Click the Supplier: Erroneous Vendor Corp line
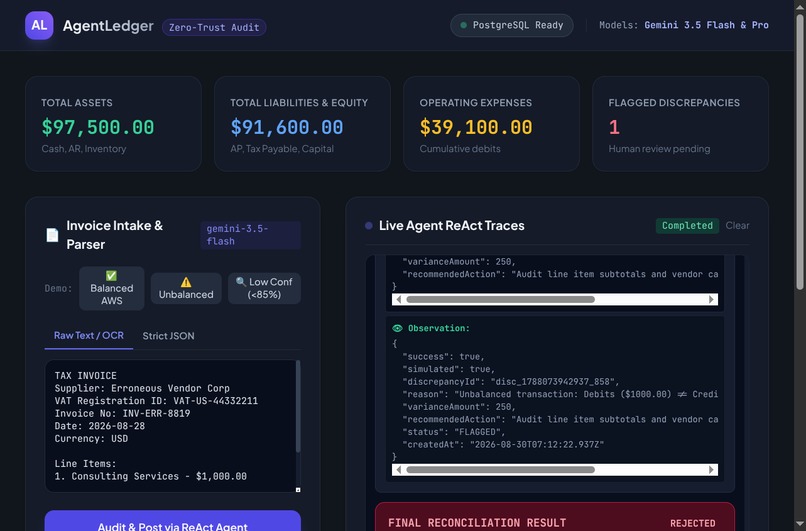806x531 pixels. click(x=142, y=388)
